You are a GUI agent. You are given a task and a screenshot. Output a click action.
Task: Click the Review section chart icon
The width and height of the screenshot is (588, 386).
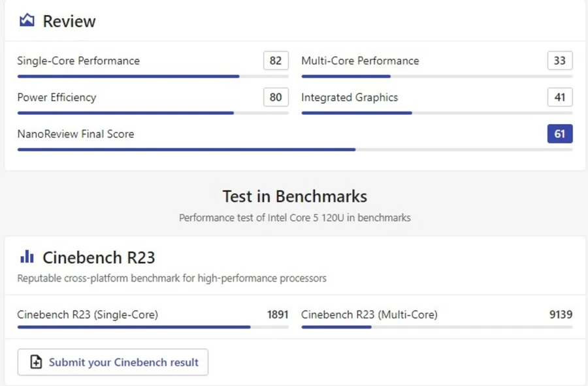click(27, 20)
